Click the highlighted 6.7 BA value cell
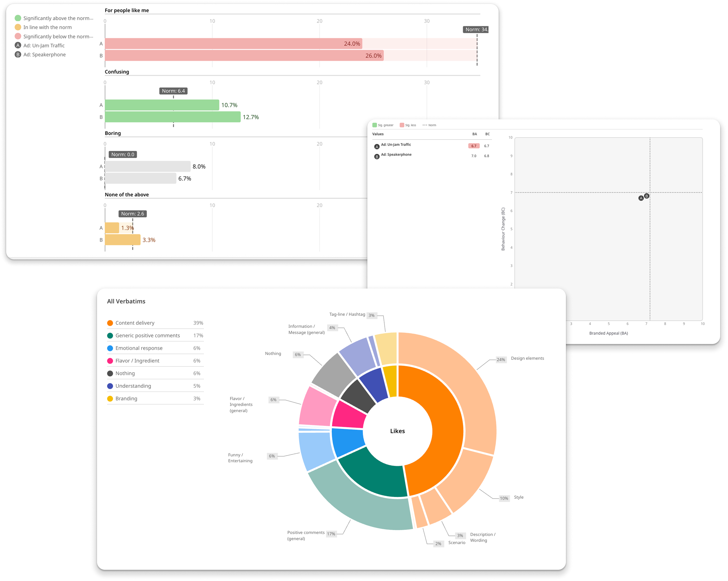 (x=474, y=146)
